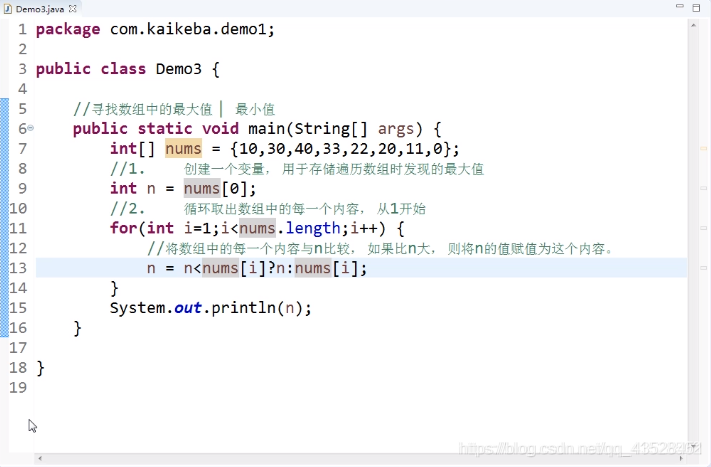
Task: Click the vertical scrollbar up arrow
Action: pyautogui.click(x=693, y=26)
